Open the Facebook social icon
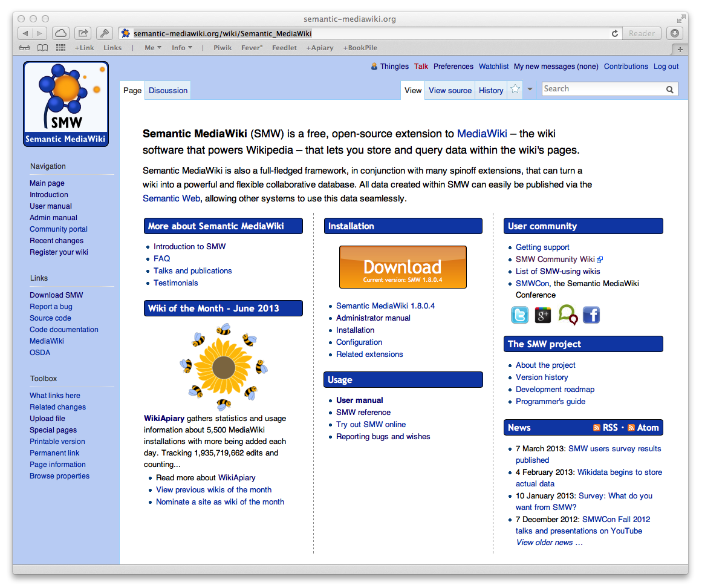 [x=591, y=315]
